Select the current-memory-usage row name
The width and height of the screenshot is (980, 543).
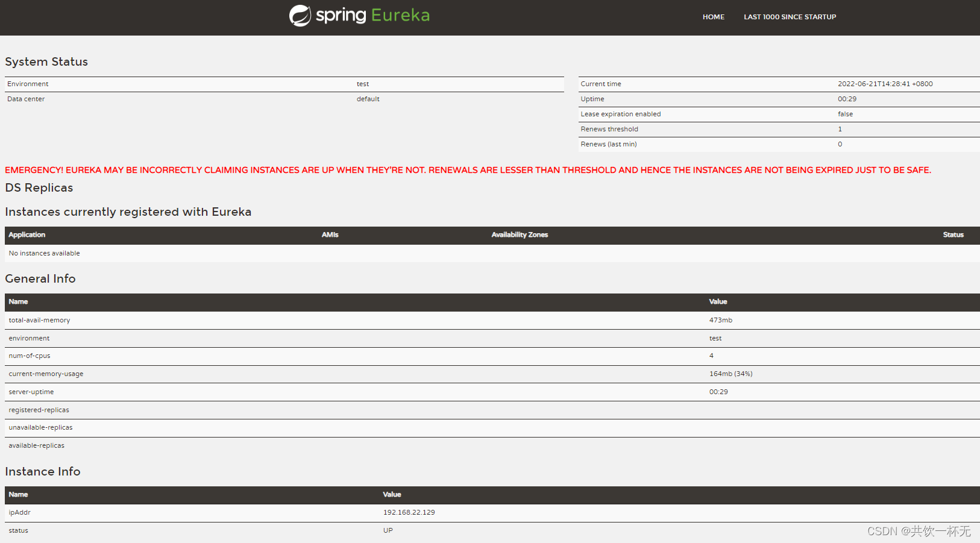pos(46,374)
